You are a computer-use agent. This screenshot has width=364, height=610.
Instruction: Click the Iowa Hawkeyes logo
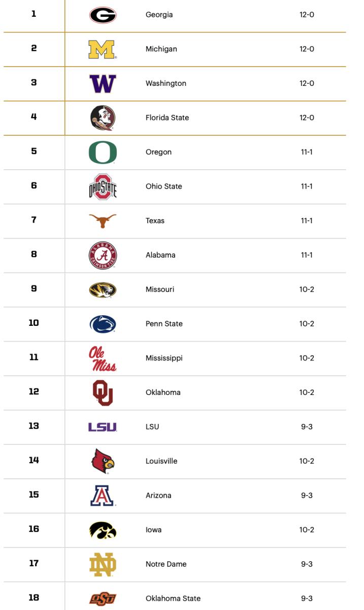pos(103,530)
